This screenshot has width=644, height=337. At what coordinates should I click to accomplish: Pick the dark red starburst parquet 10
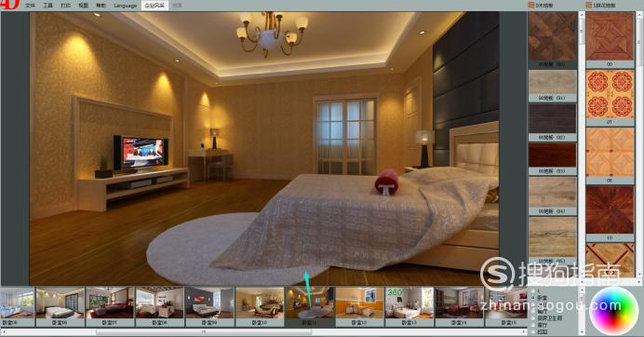click(x=610, y=213)
